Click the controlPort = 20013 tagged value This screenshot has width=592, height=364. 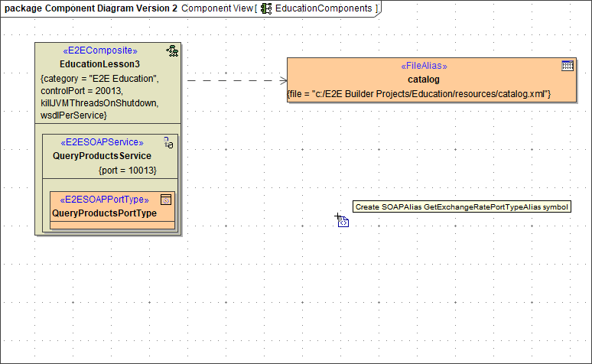pyautogui.click(x=76, y=90)
